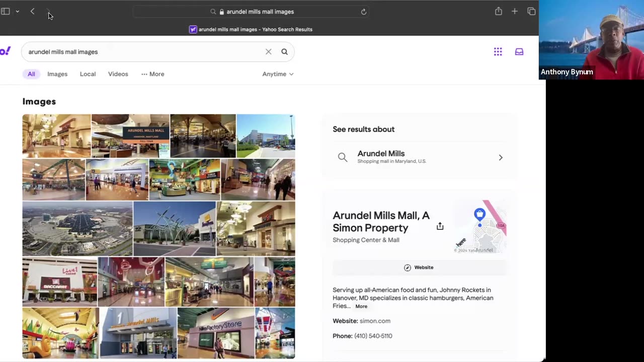Image resolution: width=644 pixels, height=362 pixels.
Task: Show the Safari sidebar
Action: tap(6, 12)
